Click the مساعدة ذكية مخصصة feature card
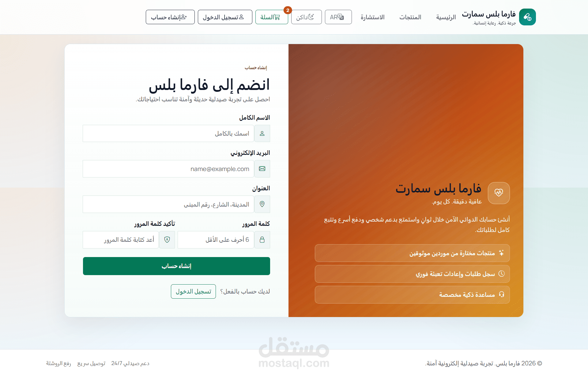588x377 pixels. (x=412, y=294)
